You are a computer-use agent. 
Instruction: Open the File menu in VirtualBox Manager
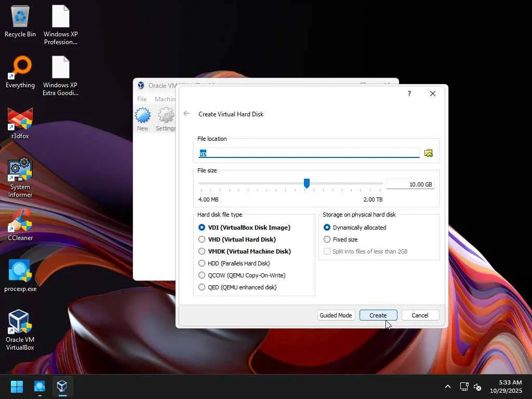pyautogui.click(x=142, y=99)
